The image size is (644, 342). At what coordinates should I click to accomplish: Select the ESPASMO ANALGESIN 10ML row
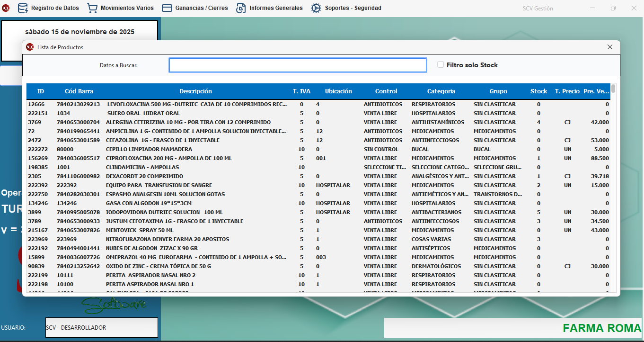coord(318,194)
